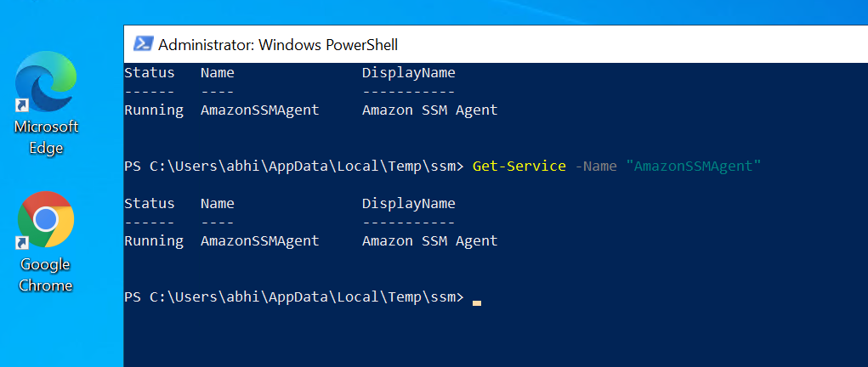Click the second DisplayName column header
The height and width of the screenshot is (367, 868).
pos(409,204)
